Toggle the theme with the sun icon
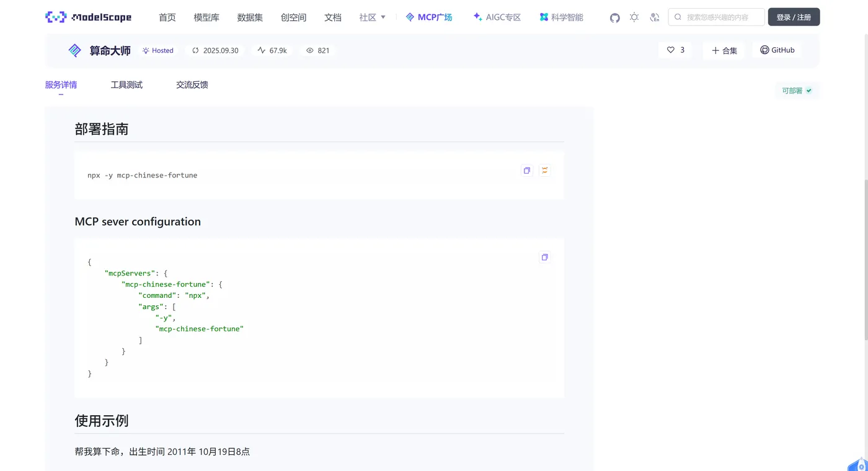The width and height of the screenshot is (868, 471). tap(634, 17)
